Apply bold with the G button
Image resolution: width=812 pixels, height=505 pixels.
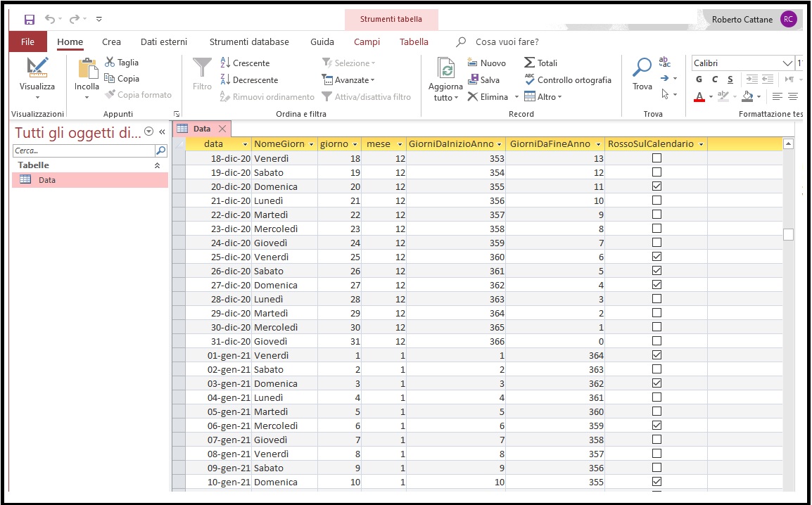coord(699,79)
